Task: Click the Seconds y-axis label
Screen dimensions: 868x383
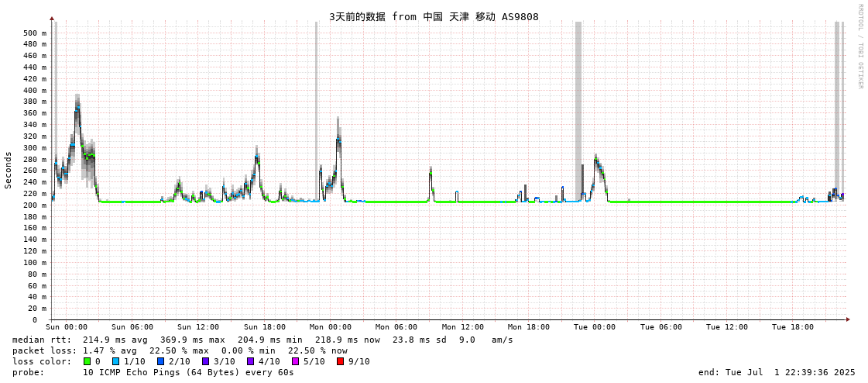Action: [9, 170]
